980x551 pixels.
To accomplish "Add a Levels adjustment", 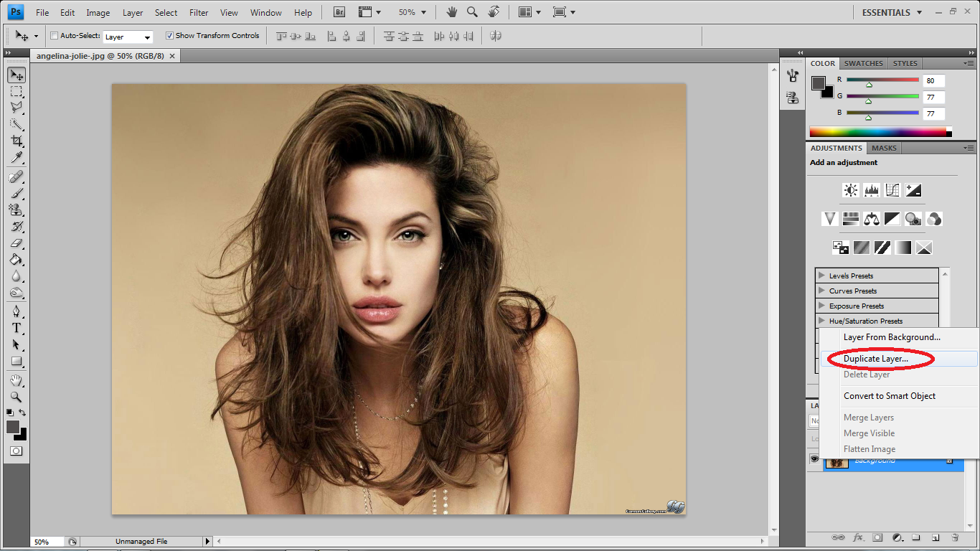I will click(x=872, y=190).
